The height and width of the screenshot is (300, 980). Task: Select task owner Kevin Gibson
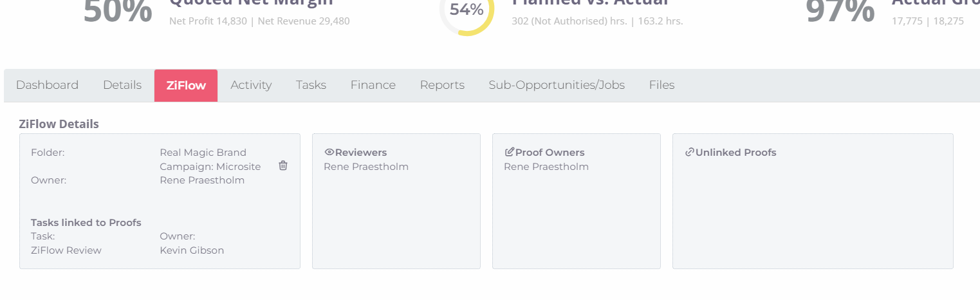192,250
